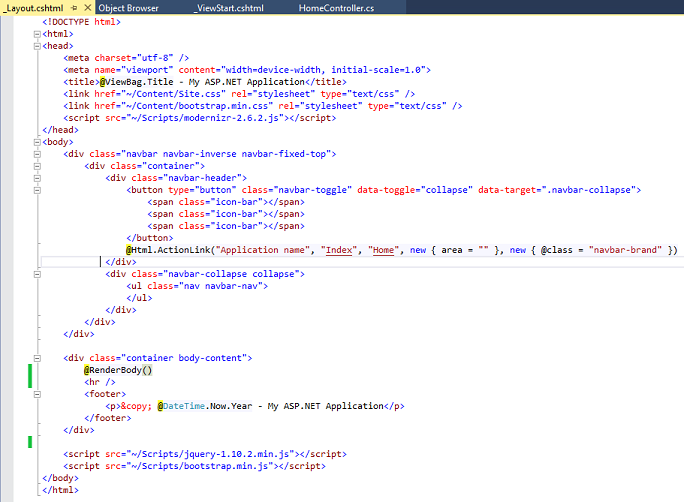Collapse the navbar-toggle button outline
This screenshot has width=684, height=502.
click(37, 190)
